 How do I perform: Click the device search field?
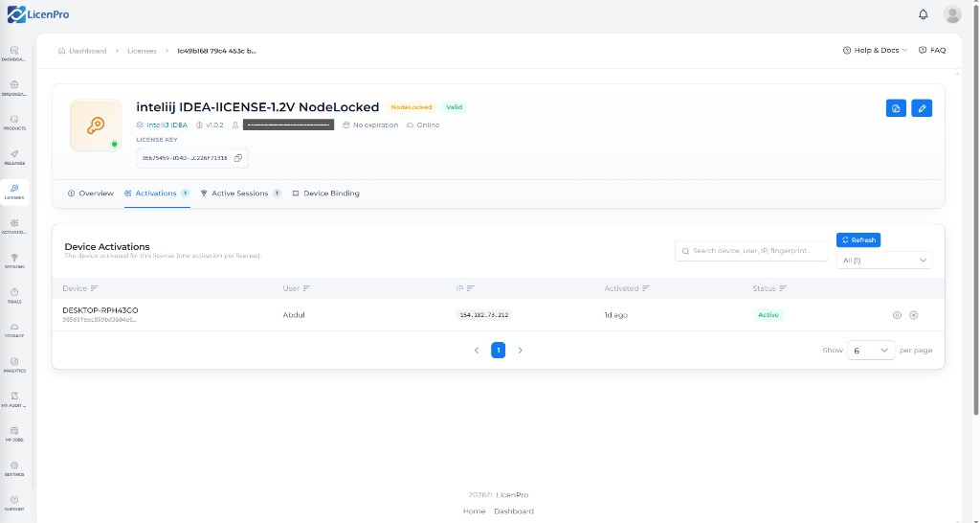tap(751, 251)
